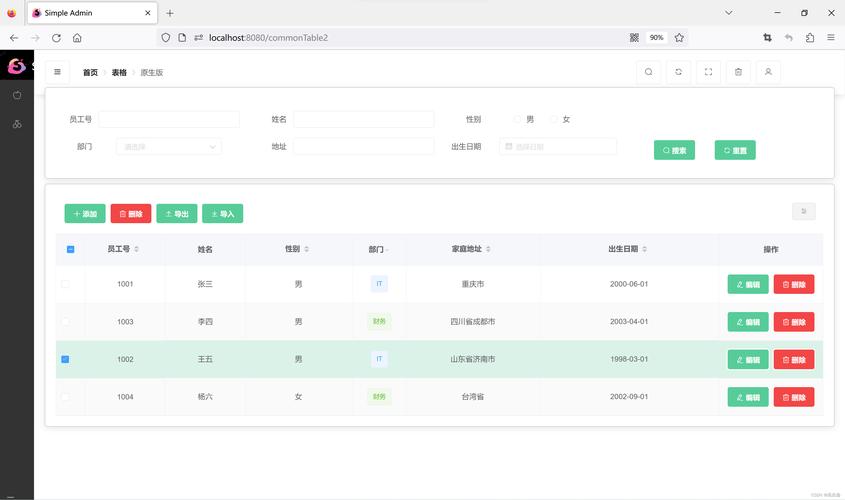Delete the row for employee 1003

click(x=794, y=322)
